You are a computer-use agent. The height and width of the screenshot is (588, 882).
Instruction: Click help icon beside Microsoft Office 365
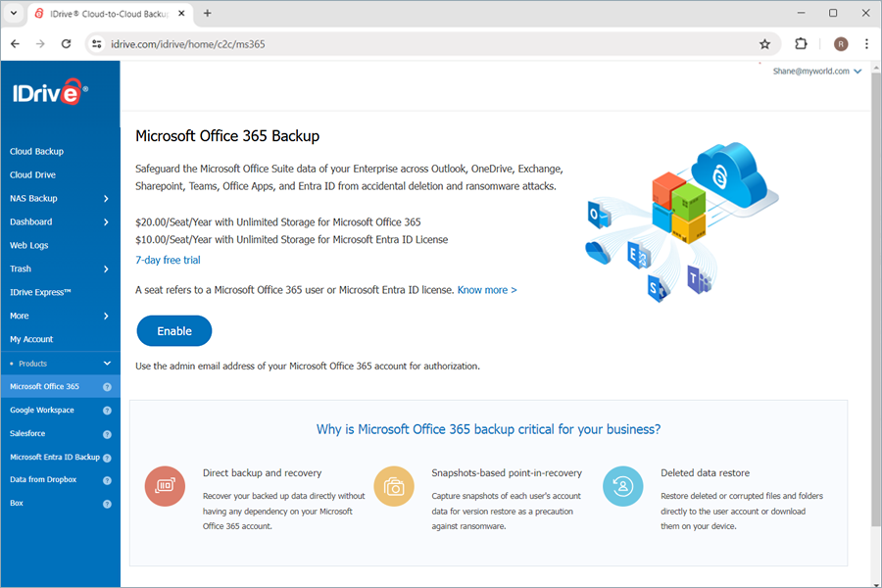coord(107,387)
